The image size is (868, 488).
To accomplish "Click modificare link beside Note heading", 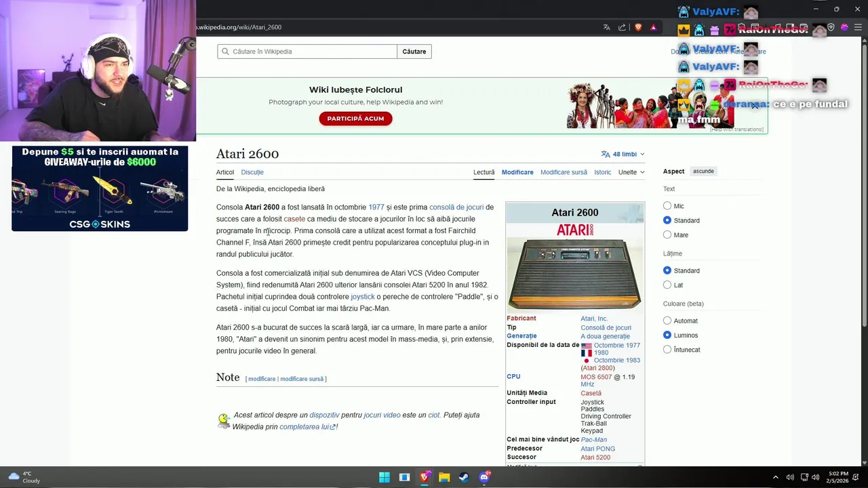I will pos(262,379).
